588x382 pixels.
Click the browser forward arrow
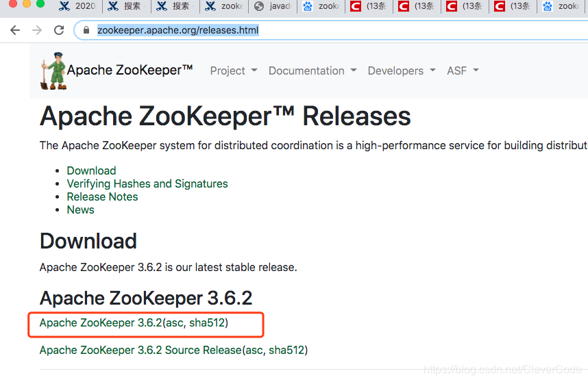click(37, 30)
